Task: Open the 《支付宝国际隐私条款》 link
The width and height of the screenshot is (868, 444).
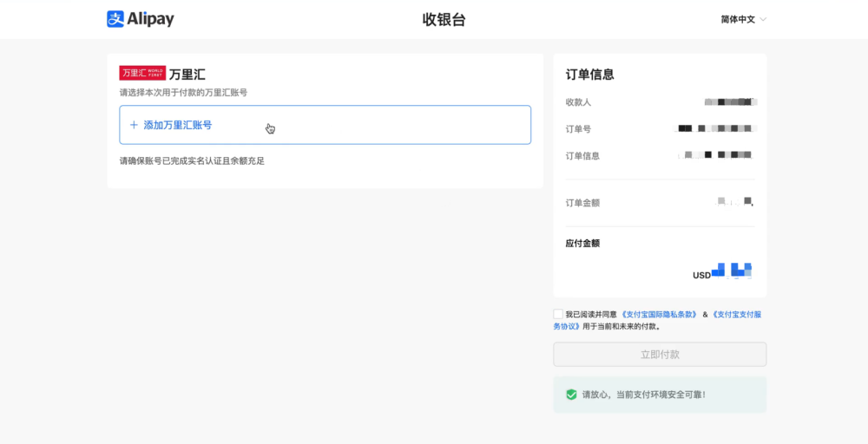Action: click(x=659, y=315)
